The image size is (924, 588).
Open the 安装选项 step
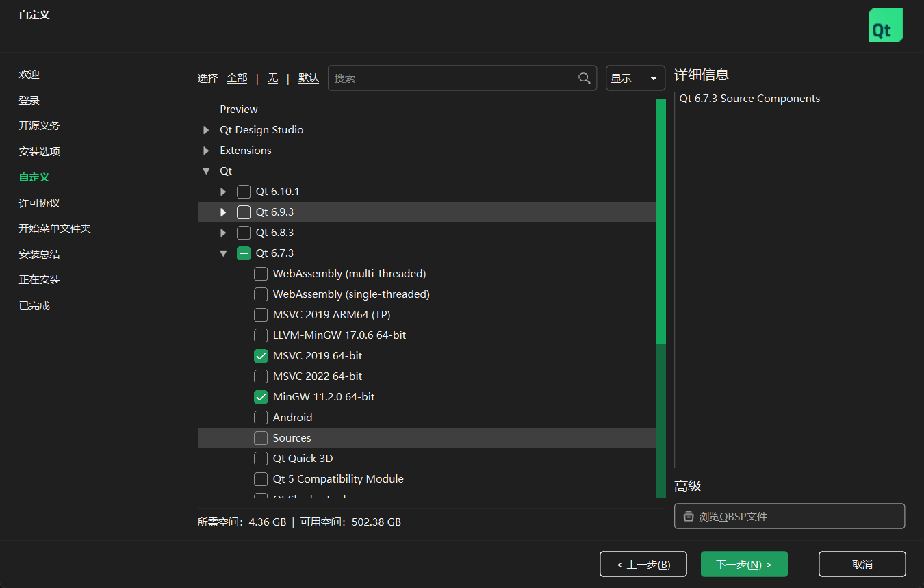point(39,151)
